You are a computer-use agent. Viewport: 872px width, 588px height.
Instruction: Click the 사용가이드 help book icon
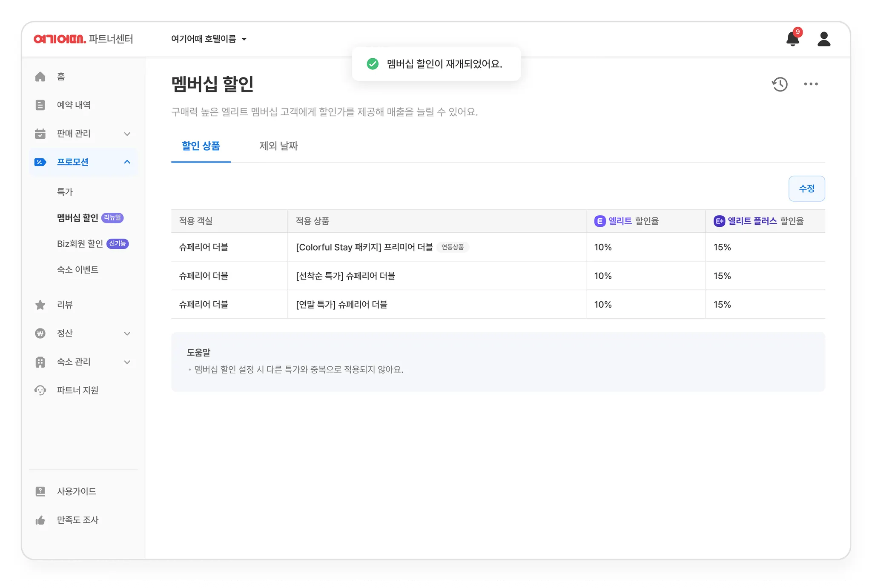click(40, 491)
